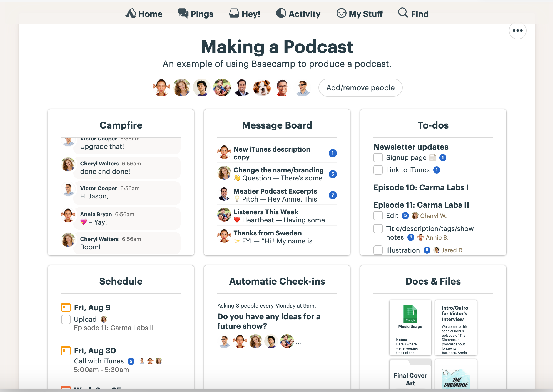Click Cheryl W. assignee on Edit to-do
This screenshot has height=392, width=553.
tap(429, 216)
